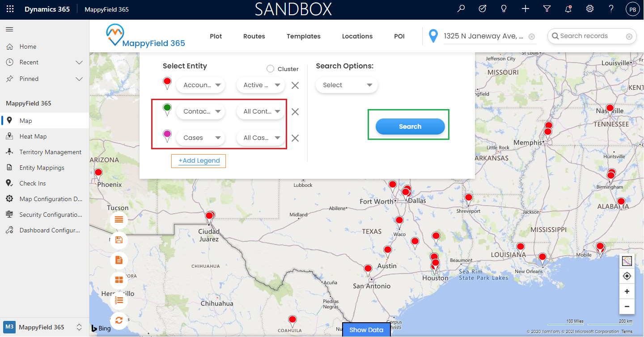Click the green Contacts pin color marker
This screenshot has width=644, height=337.
pyautogui.click(x=167, y=109)
